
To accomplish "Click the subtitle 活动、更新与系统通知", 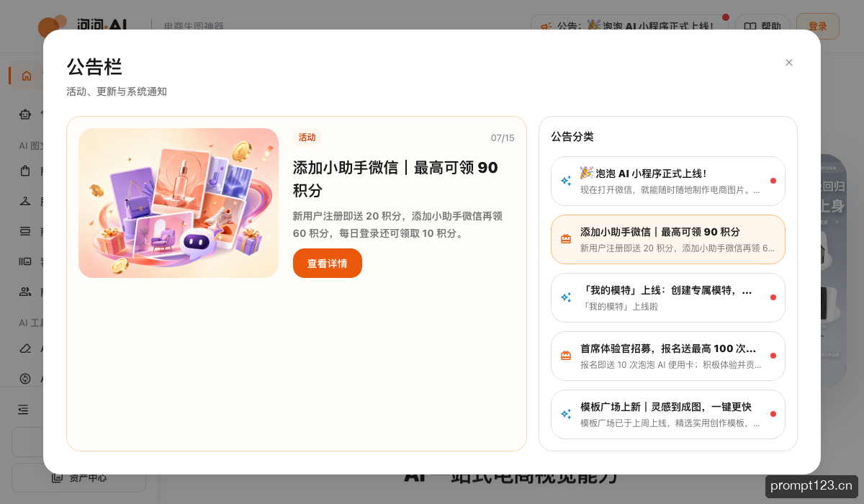I will point(117,92).
